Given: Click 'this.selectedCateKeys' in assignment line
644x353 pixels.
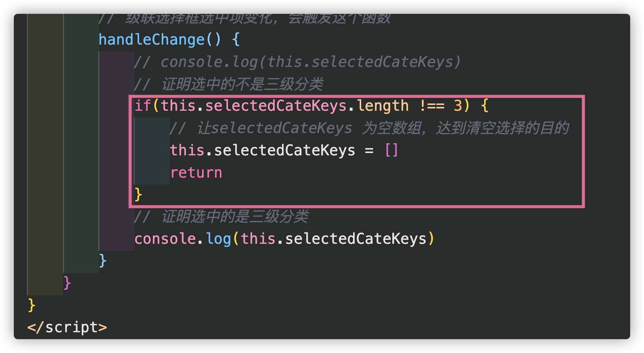Looking at the screenshot, I should click(262, 150).
